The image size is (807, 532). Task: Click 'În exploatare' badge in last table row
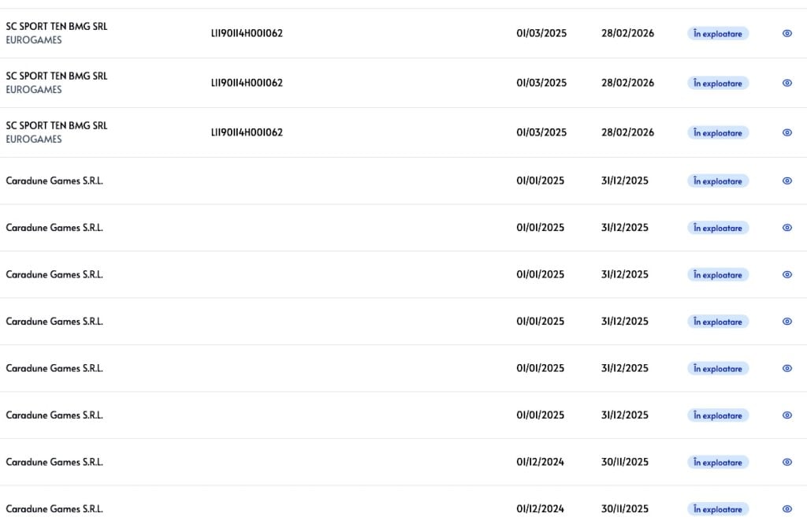coord(717,509)
